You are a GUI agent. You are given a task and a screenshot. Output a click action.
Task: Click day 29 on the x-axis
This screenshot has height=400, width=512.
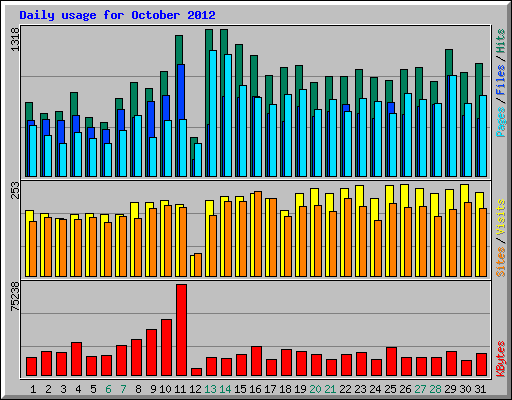pos(450,389)
